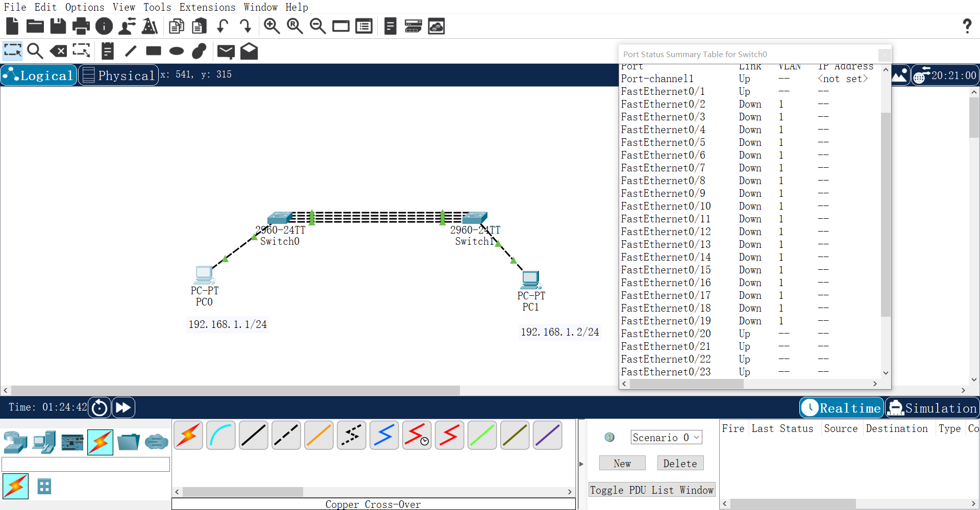The height and width of the screenshot is (510, 980).
Task: Zoom out of the workspace
Action: coord(317,26)
